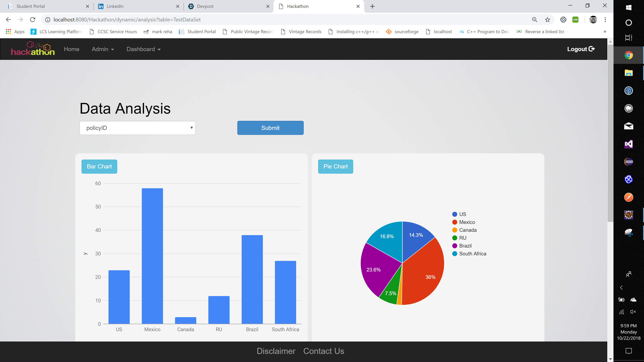Go to the Home nav item

point(71,49)
